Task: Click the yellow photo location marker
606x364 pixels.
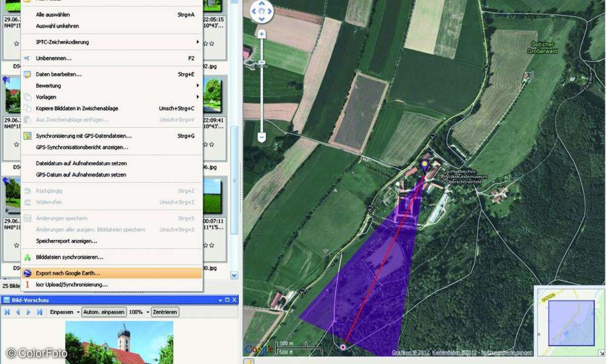Action: click(425, 166)
